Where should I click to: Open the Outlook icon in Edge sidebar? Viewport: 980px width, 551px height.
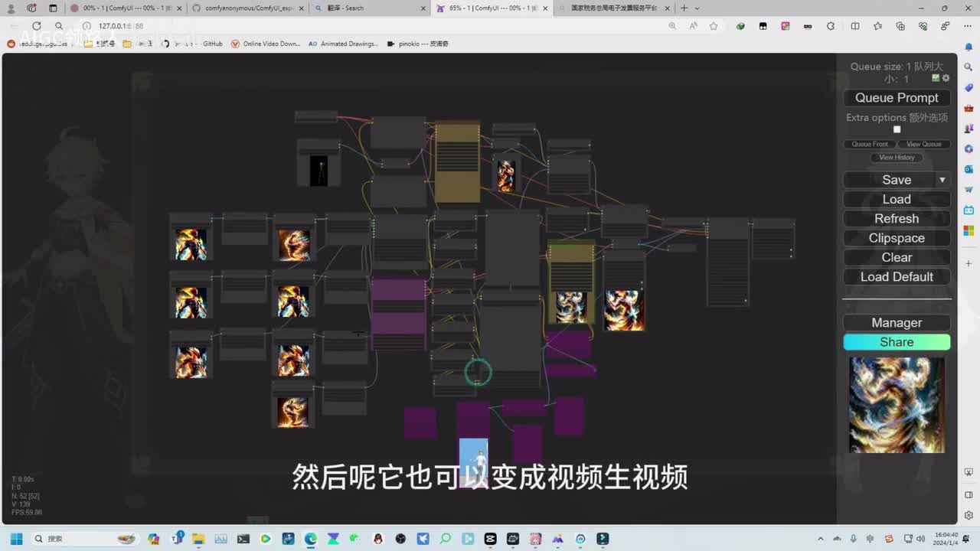click(969, 169)
